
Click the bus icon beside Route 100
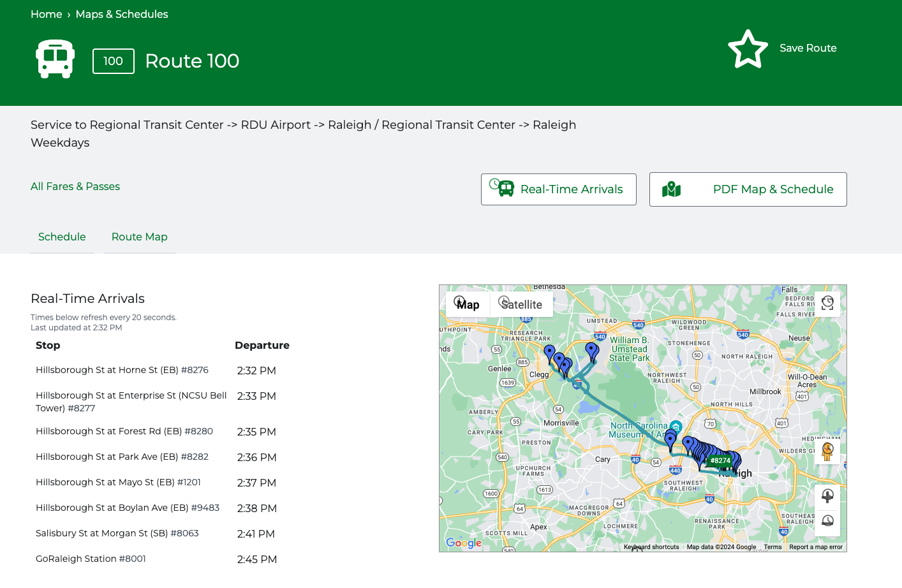point(55,59)
